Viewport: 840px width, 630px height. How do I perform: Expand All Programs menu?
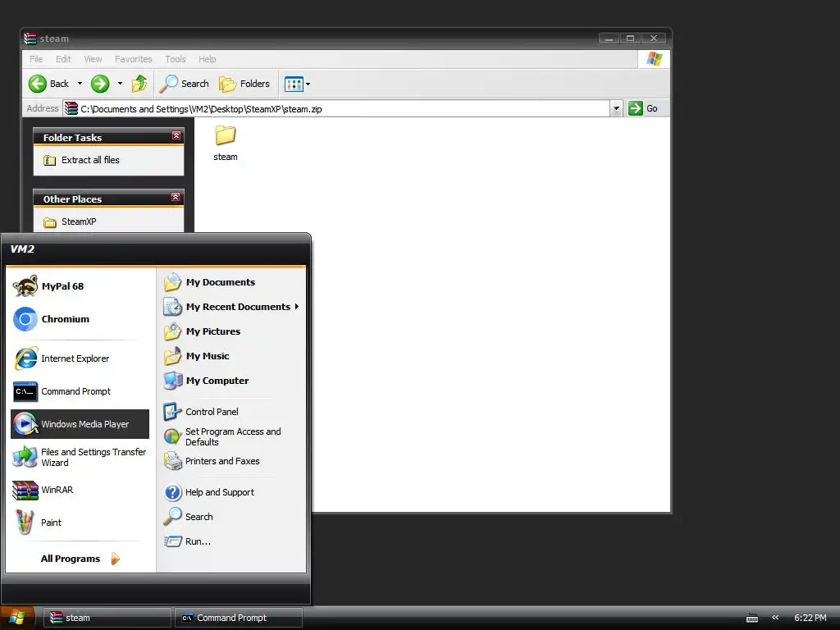pyautogui.click(x=80, y=559)
